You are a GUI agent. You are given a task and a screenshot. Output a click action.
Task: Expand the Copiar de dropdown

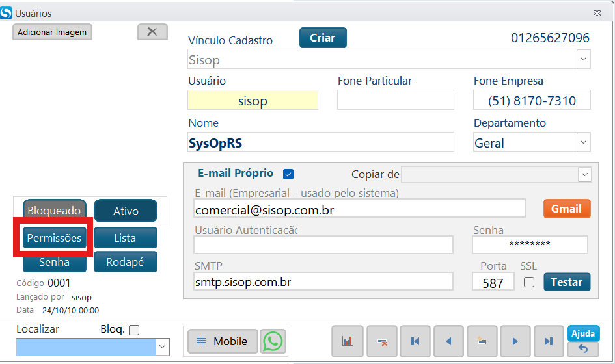[x=584, y=175]
